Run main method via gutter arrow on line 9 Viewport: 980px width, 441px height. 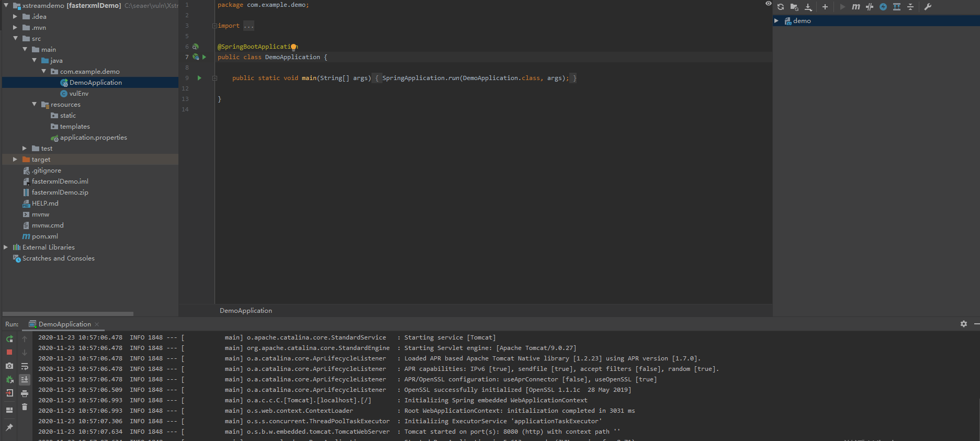click(x=199, y=78)
